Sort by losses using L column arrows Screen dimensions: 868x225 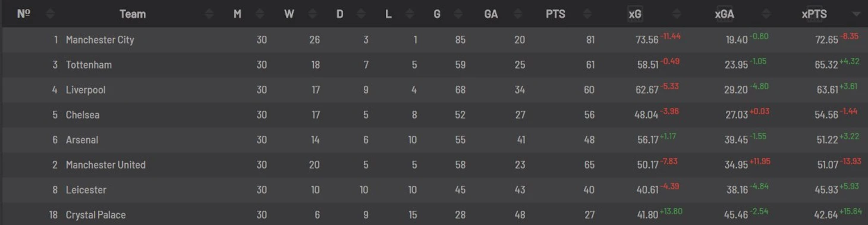[411, 14]
